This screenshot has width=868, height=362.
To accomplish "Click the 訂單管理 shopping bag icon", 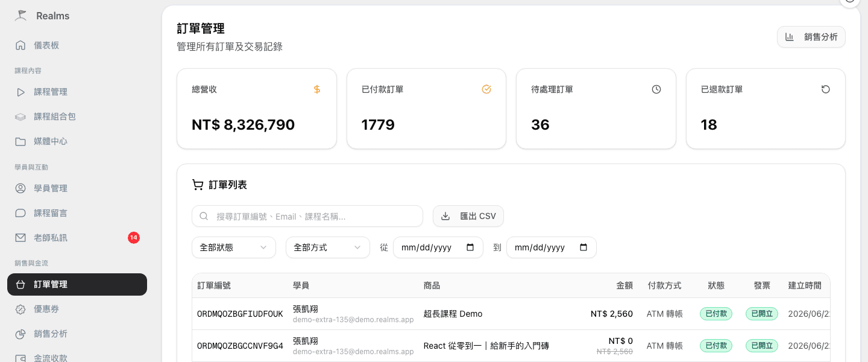I will [20, 284].
